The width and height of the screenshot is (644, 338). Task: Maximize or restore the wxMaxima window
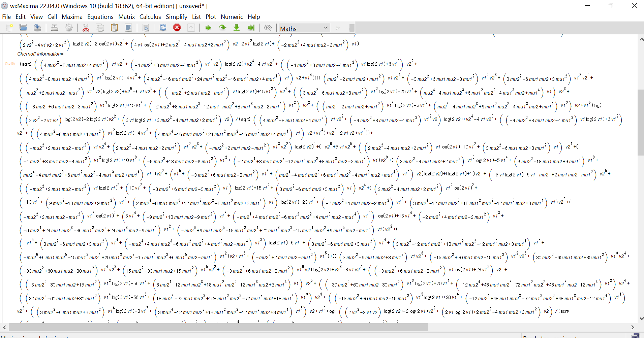coord(610,6)
